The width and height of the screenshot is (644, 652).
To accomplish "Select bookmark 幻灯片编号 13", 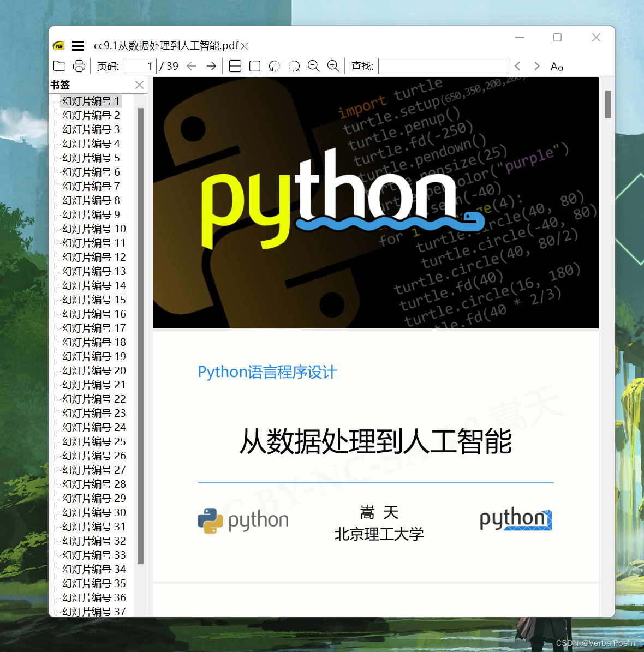I will pos(94,271).
